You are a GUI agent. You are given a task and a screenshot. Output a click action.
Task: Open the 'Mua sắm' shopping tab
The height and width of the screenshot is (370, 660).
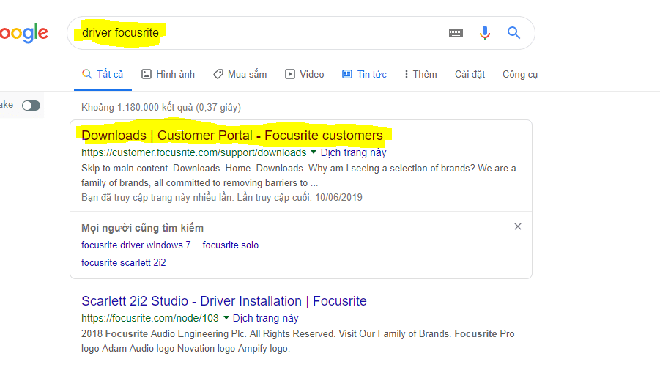[x=240, y=74]
